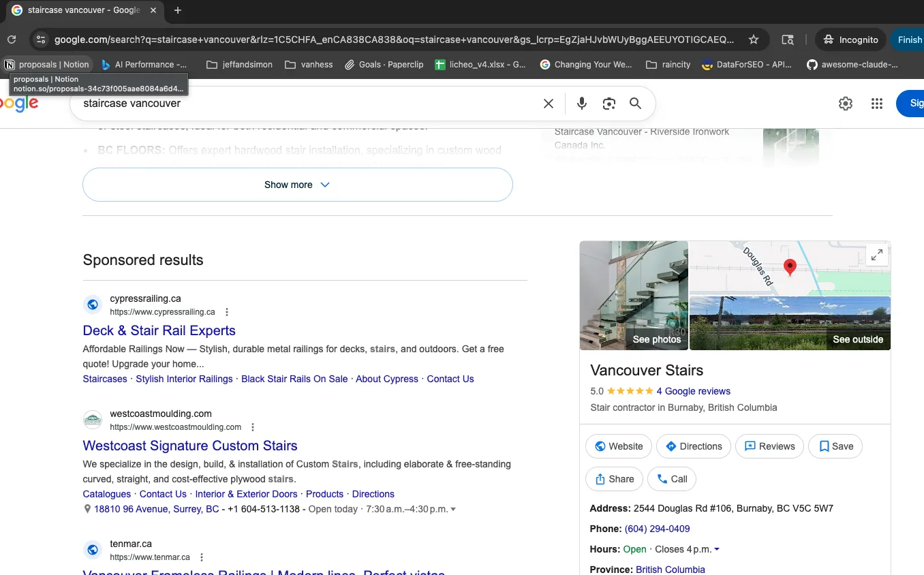Open the Goals · Paperclip bookmark

[384, 65]
